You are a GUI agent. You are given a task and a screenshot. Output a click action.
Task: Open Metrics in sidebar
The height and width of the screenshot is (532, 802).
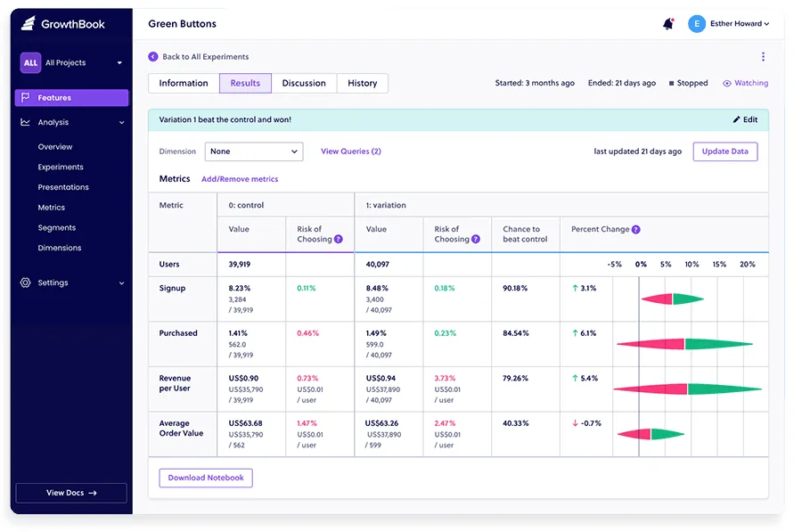[51, 207]
